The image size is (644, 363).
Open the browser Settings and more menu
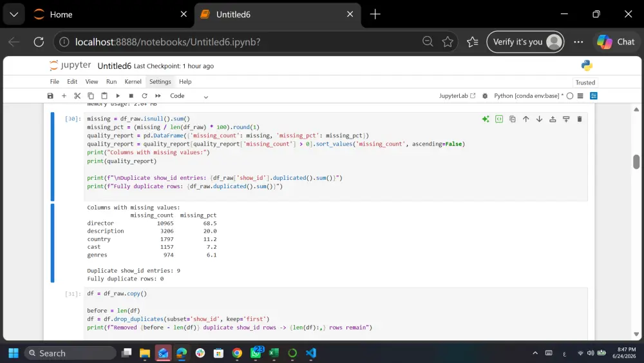(578, 42)
